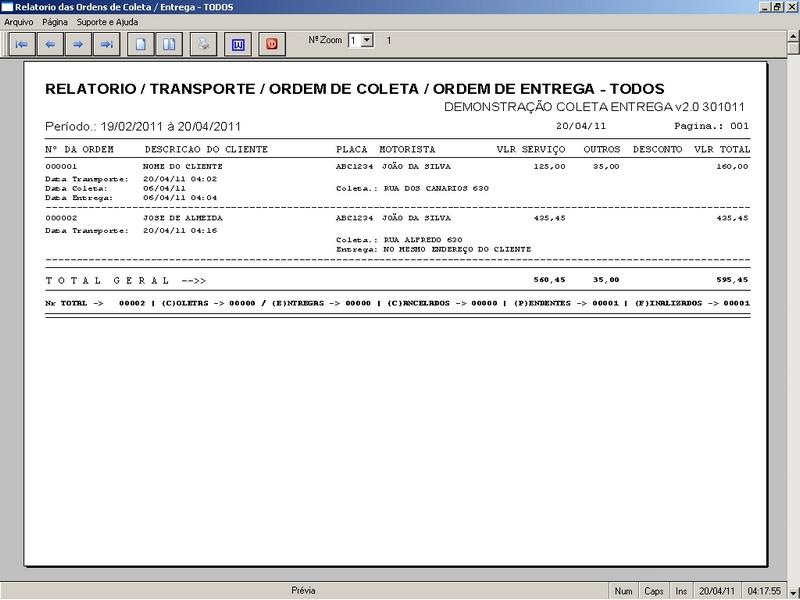Screen dimensions: 800x600
Task: Click the status bar time 04:17:55
Action: pyautogui.click(x=764, y=591)
